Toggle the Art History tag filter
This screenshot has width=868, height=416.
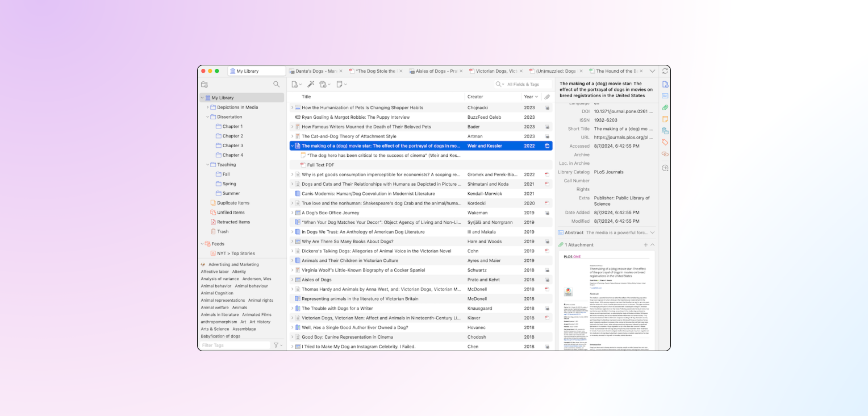pos(260,322)
